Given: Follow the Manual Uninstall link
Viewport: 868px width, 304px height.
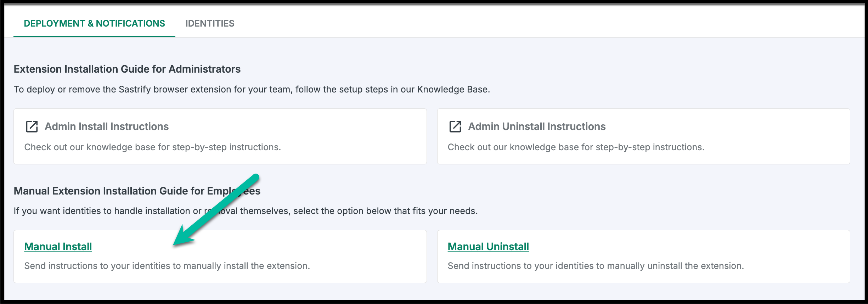Looking at the screenshot, I should [x=488, y=247].
